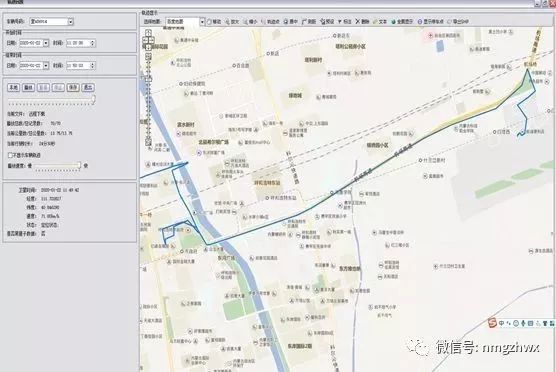Click the 本地 local button
The width and height of the screenshot is (556, 372).
pos(13,87)
